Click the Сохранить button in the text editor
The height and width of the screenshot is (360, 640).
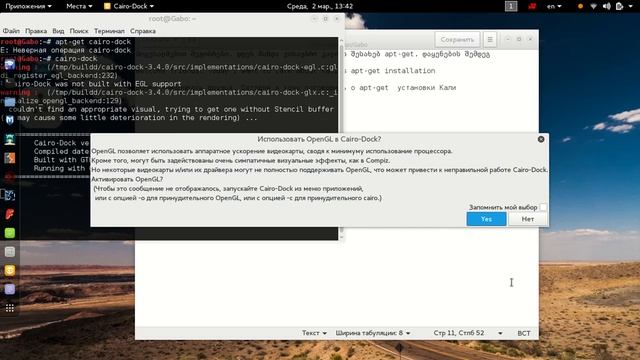pos(457,40)
